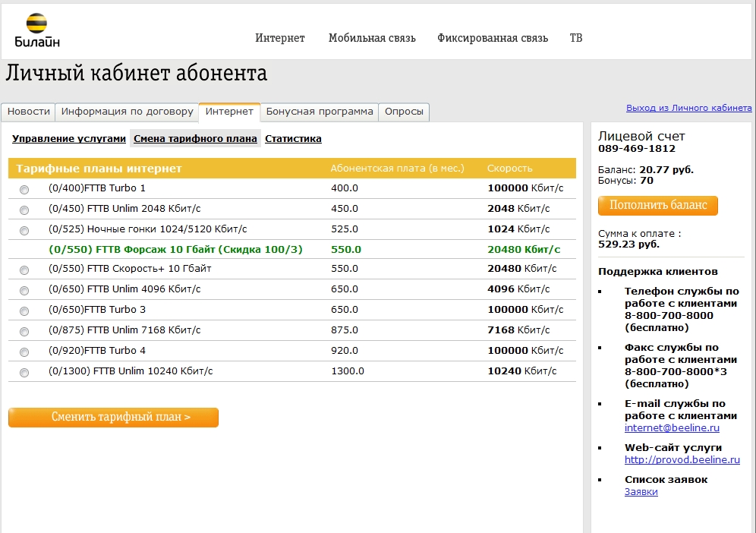Click the Личный кабинет абонента heading
756x533 pixels.
pos(136,74)
